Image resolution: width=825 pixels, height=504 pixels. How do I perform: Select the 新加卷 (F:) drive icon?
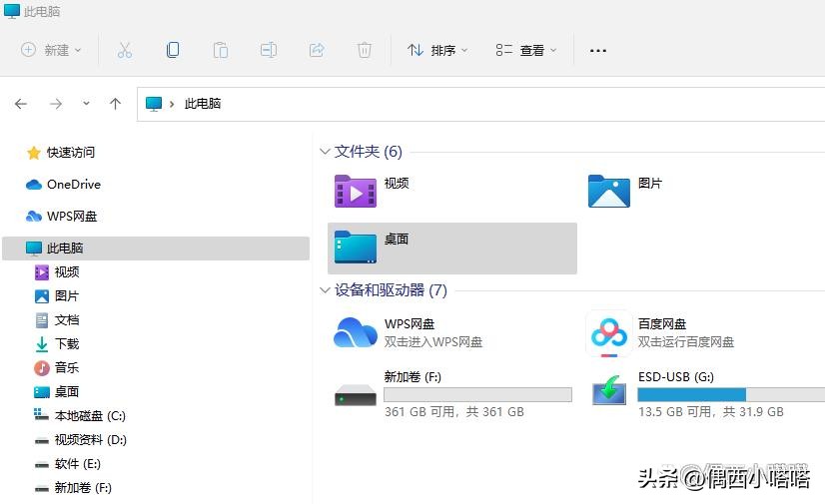(x=356, y=395)
